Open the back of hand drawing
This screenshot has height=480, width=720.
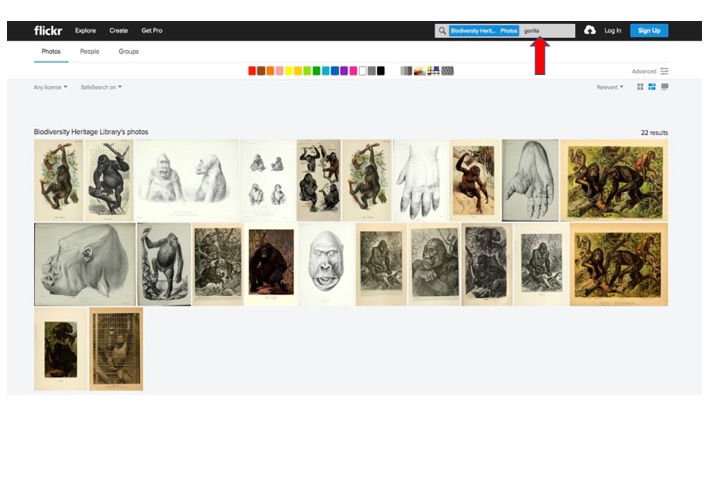[x=421, y=180]
